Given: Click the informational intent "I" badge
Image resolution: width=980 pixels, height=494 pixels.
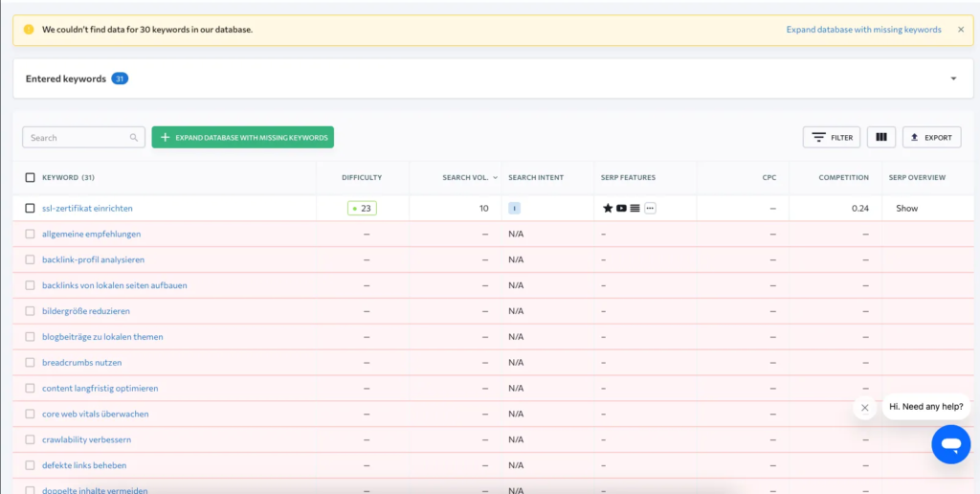Looking at the screenshot, I should (x=514, y=209).
